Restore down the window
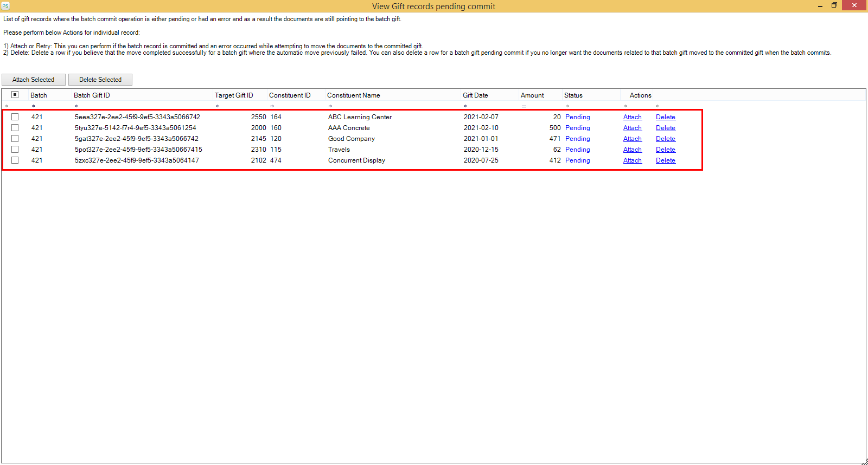 coord(834,5)
